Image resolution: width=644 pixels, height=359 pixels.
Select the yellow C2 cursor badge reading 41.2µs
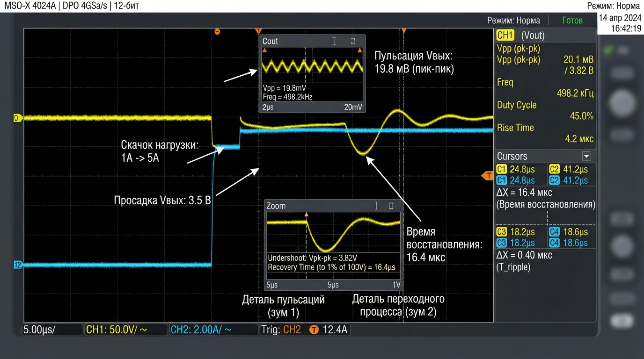coord(554,170)
